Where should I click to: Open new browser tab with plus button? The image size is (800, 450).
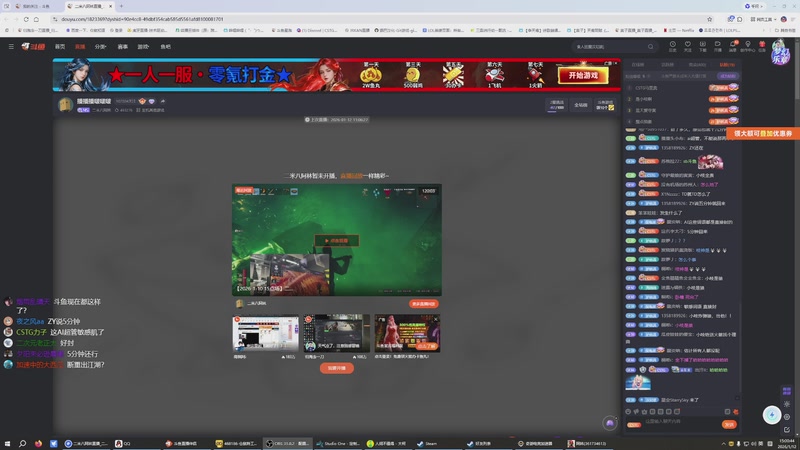point(121,6)
